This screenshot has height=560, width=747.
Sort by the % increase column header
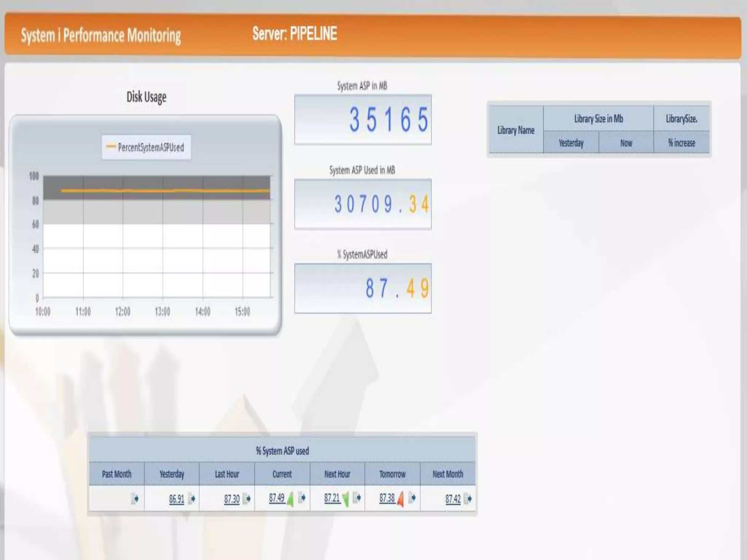pyautogui.click(x=681, y=143)
